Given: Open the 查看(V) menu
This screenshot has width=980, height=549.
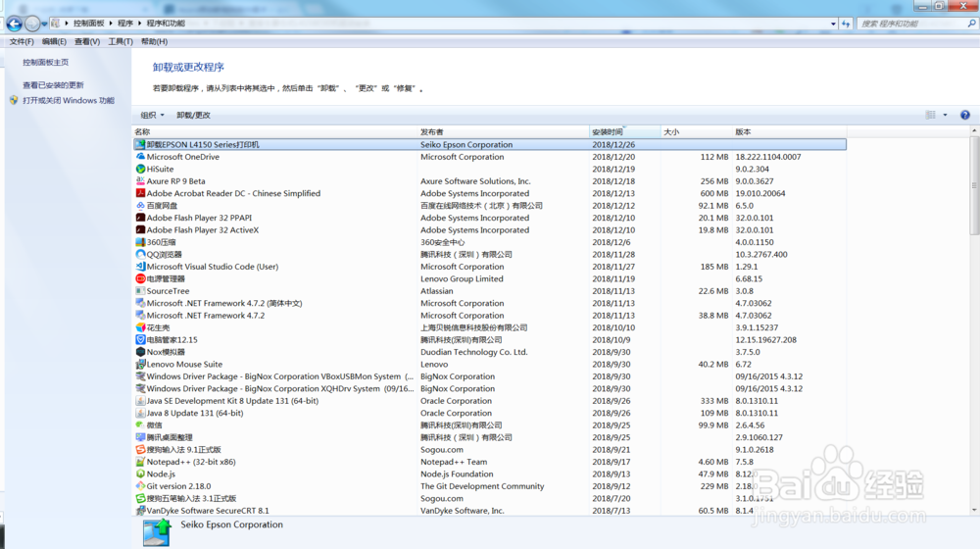Looking at the screenshot, I should 87,42.
